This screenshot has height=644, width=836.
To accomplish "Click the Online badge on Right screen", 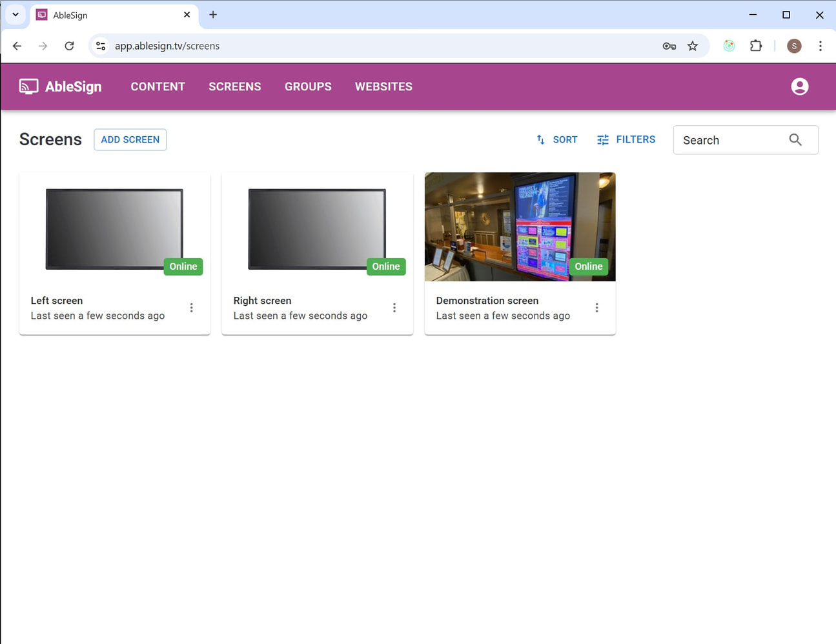I will pos(385,267).
